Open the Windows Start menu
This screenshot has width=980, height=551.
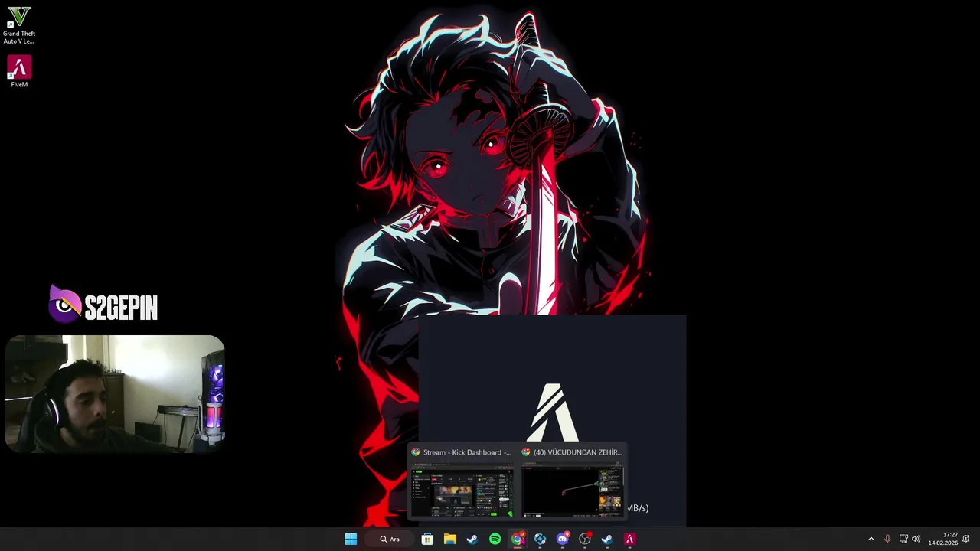tap(351, 539)
